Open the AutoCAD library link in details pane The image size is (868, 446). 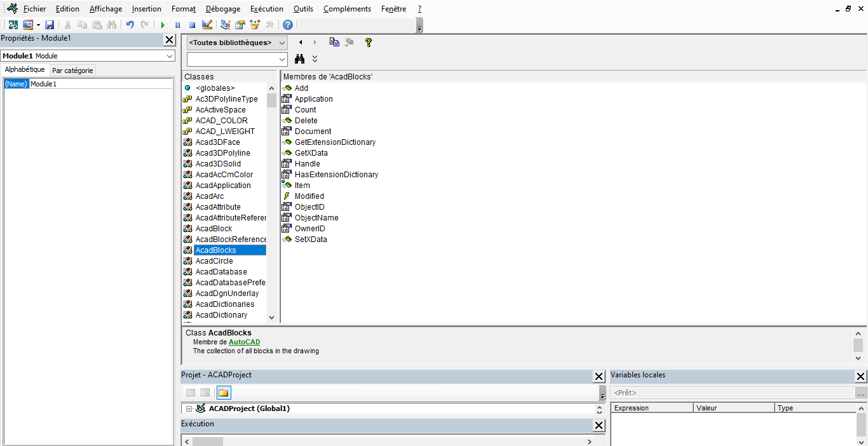(244, 342)
